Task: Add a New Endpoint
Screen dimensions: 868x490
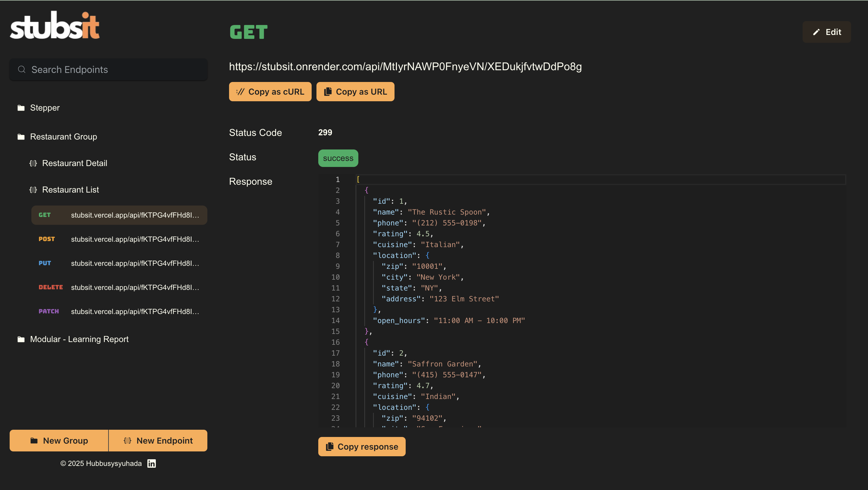Action: click(158, 441)
